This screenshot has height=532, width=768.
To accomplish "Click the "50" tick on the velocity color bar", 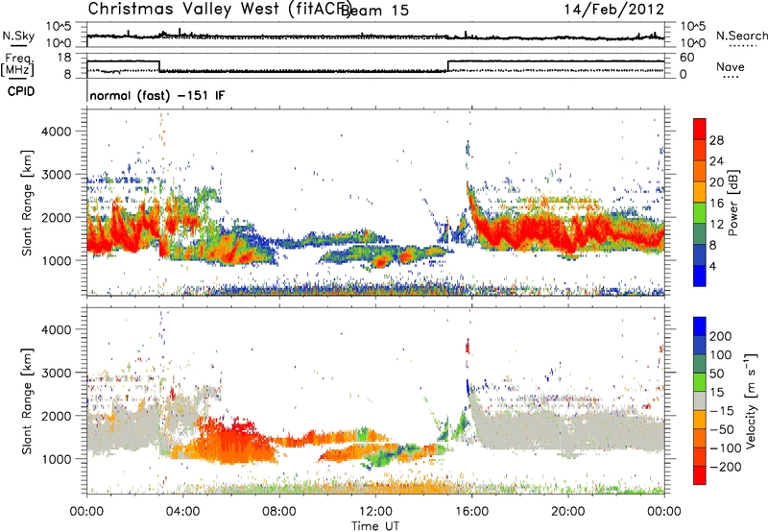I will click(716, 374).
